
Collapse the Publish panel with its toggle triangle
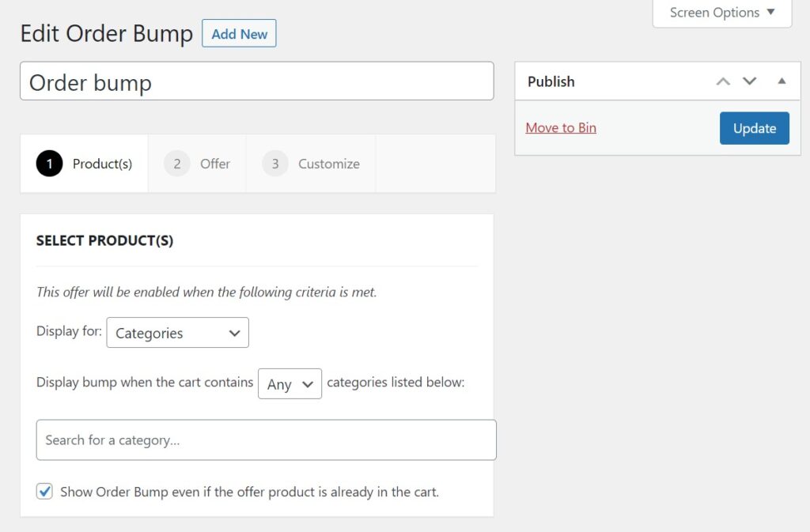click(782, 81)
